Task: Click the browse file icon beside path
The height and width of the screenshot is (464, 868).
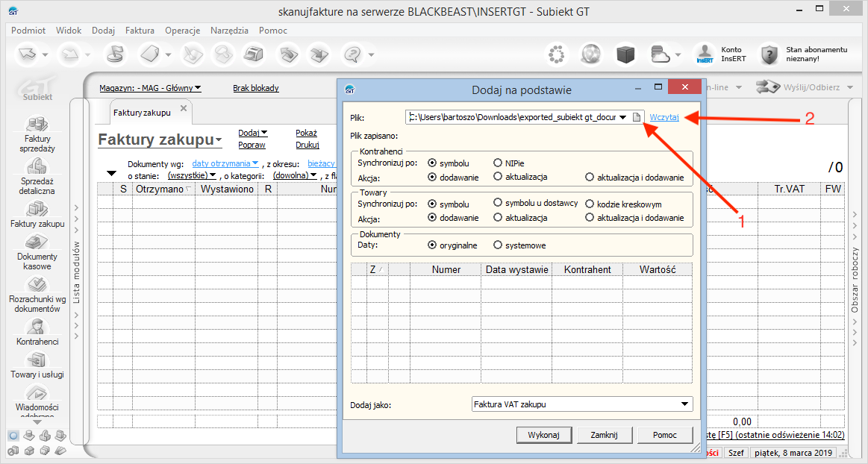Action: coord(636,117)
